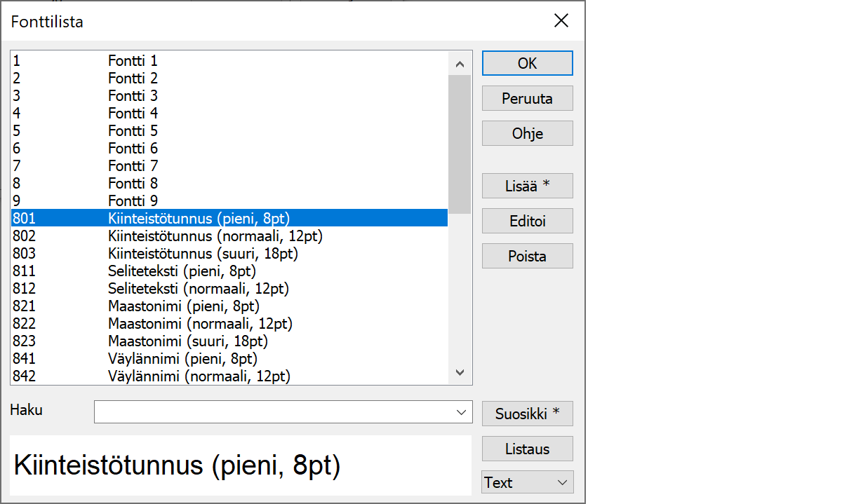842x504 pixels.
Task: Open the Haku search dropdown arrow
Action: point(461,412)
